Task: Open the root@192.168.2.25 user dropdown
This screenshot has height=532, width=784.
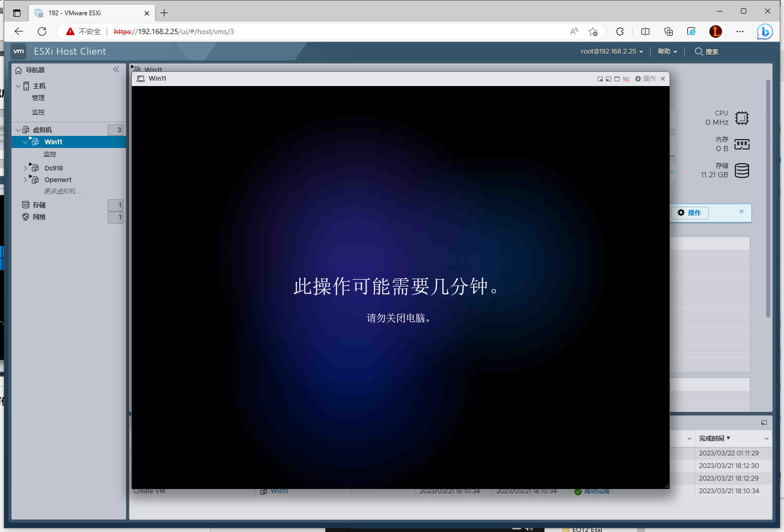Action: click(x=612, y=51)
